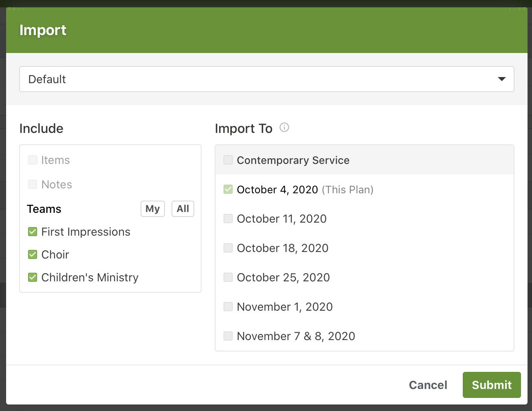532x411 pixels.
Task: Submit the import dialog
Action: pos(491,385)
